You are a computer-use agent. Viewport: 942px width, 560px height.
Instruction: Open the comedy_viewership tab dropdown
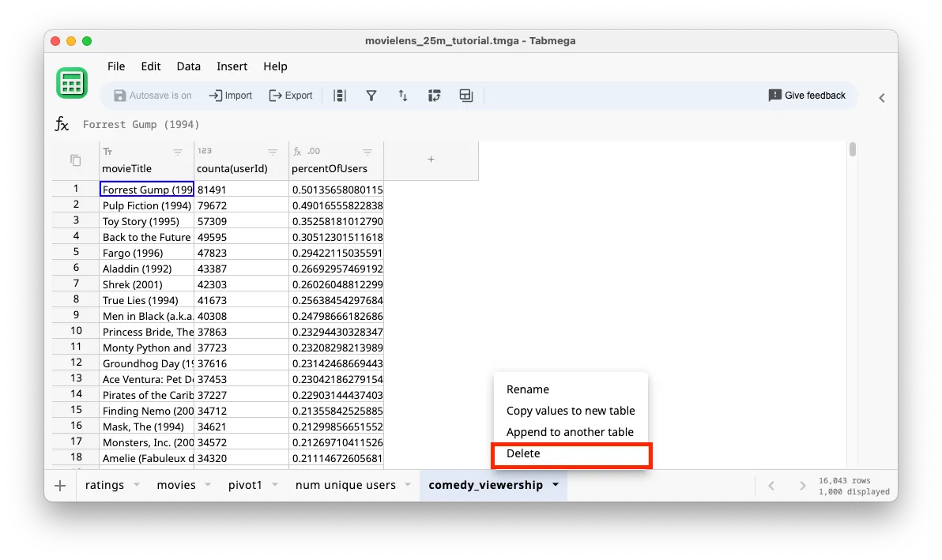[556, 485]
